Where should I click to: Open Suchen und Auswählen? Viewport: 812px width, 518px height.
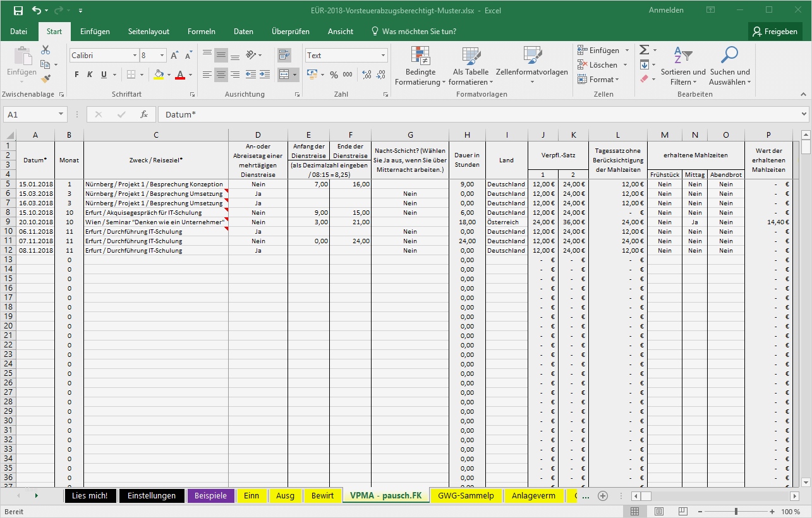tap(729, 66)
